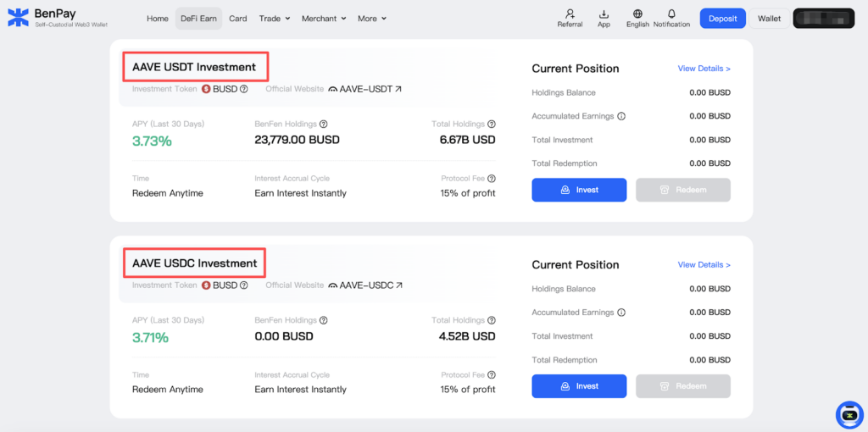Image resolution: width=868 pixels, height=432 pixels.
Task: Open the chat support widget icon
Action: click(849, 415)
